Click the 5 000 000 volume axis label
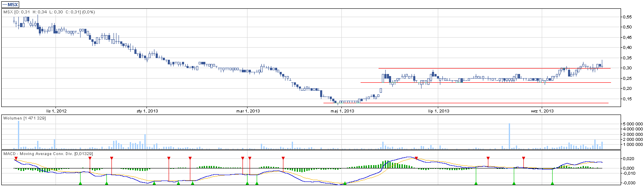 pyautogui.click(x=634, y=124)
